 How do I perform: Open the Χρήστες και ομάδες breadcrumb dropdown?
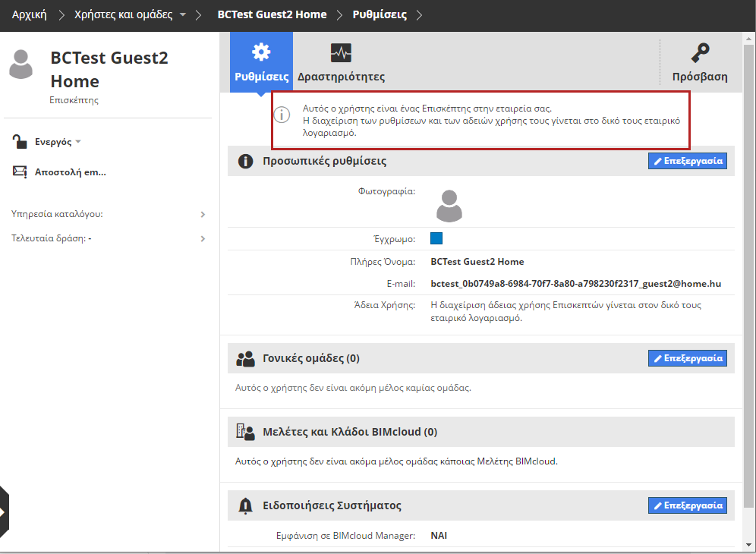[x=182, y=14]
